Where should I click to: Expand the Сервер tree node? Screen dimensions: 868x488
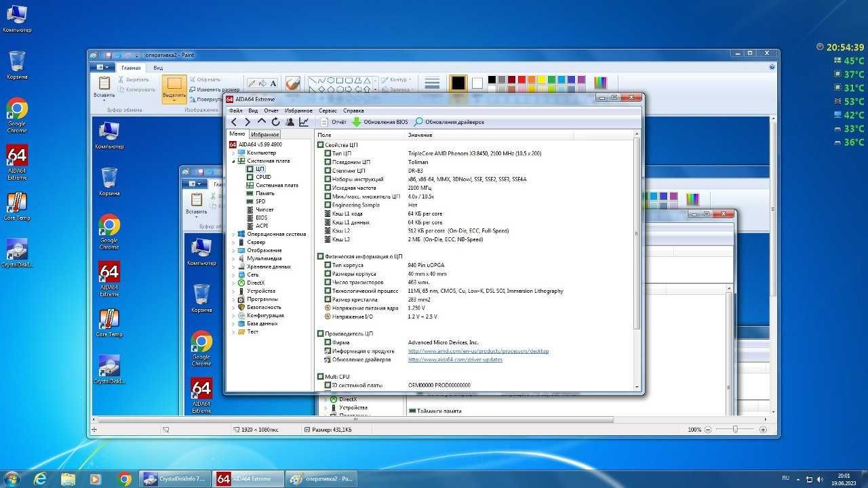tap(233, 242)
